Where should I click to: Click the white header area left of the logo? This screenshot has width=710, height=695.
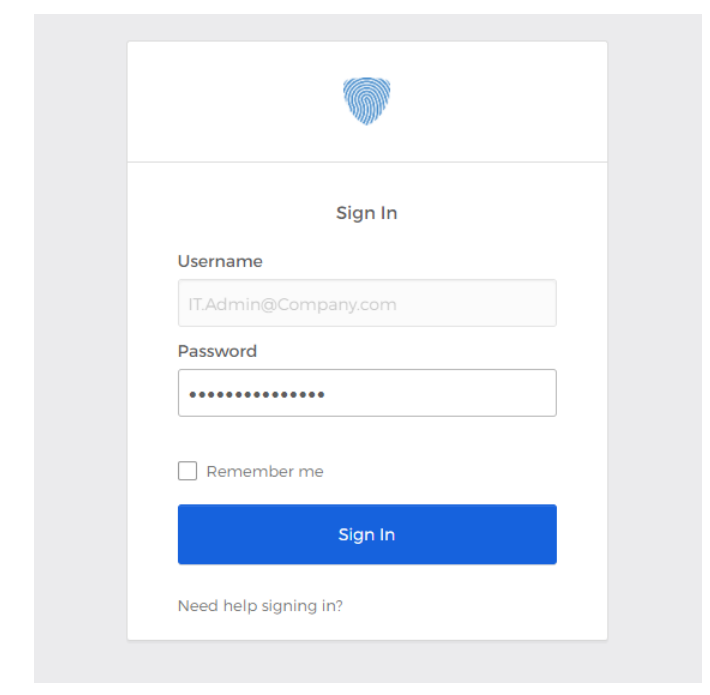coord(230,102)
